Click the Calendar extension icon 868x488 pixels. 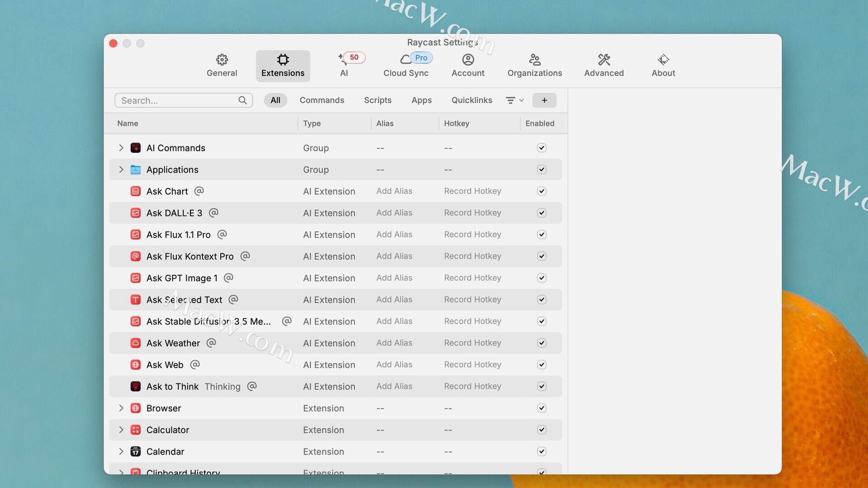tap(136, 451)
